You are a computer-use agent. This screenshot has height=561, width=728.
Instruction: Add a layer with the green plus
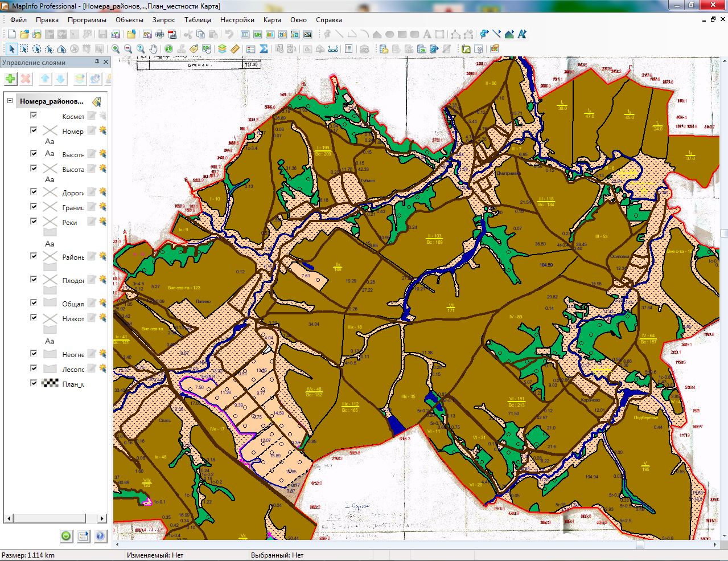click(10, 79)
